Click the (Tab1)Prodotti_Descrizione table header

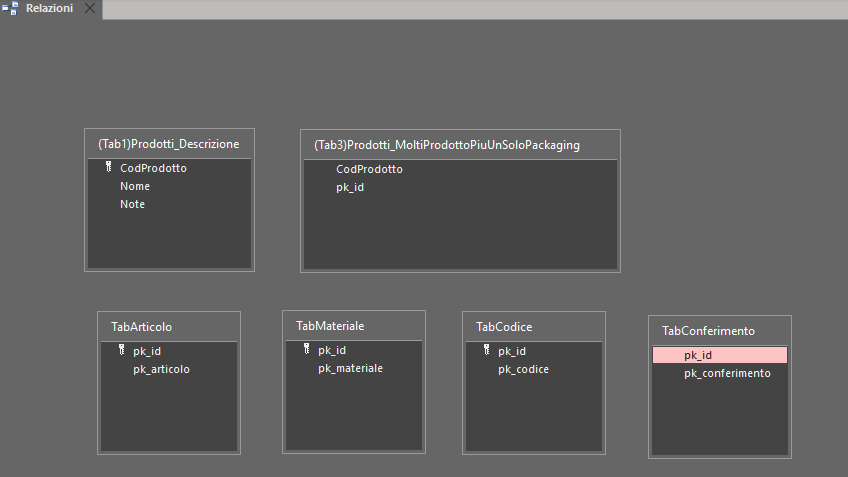click(169, 144)
